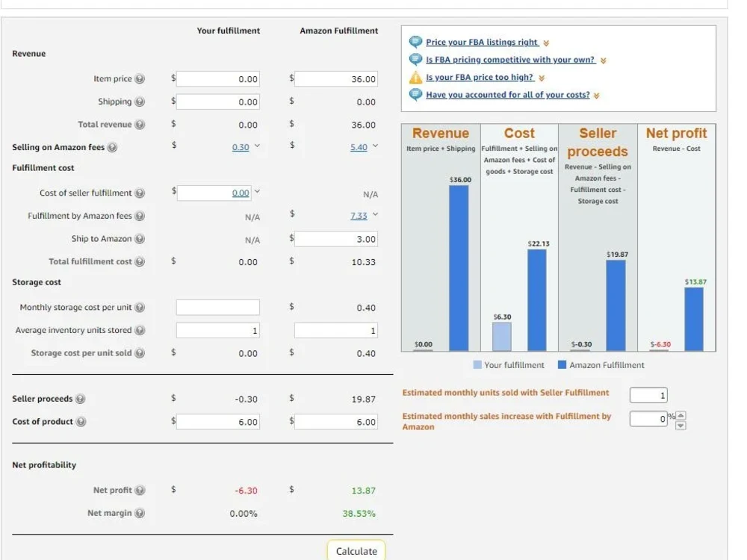This screenshot has width=747, height=560.
Task: Click help icon for Selling on Amazon fees
Action: pos(113,148)
